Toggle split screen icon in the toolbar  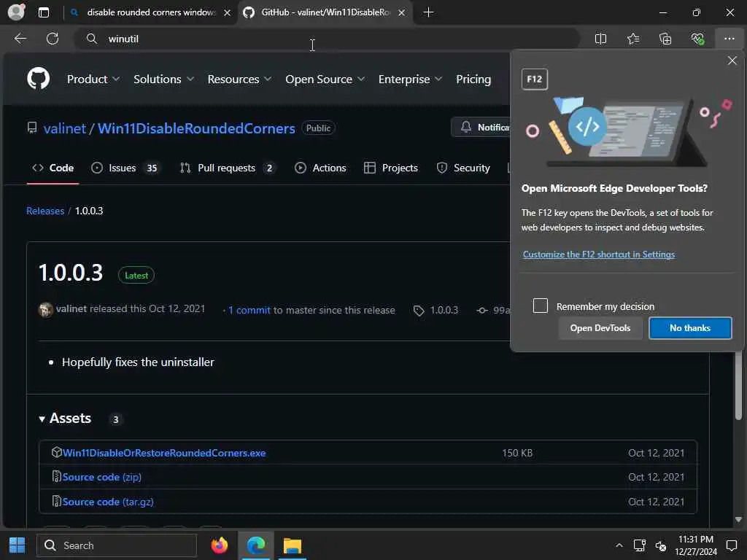coord(601,39)
